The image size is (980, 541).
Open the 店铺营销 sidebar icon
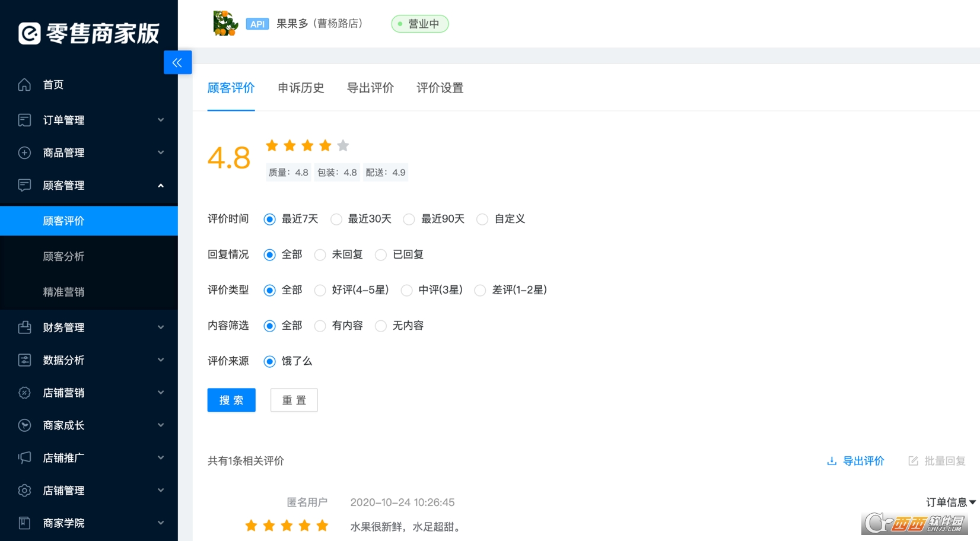point(24,392)
